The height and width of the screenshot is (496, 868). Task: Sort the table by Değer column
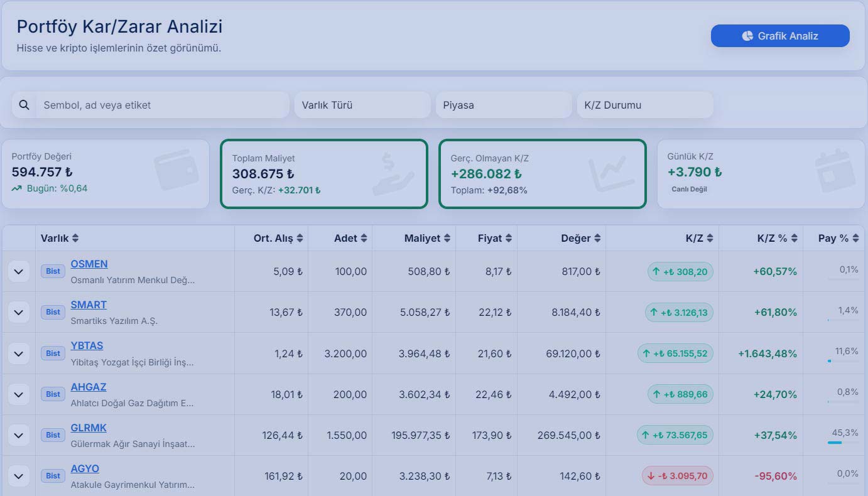(x=581, y=238)
